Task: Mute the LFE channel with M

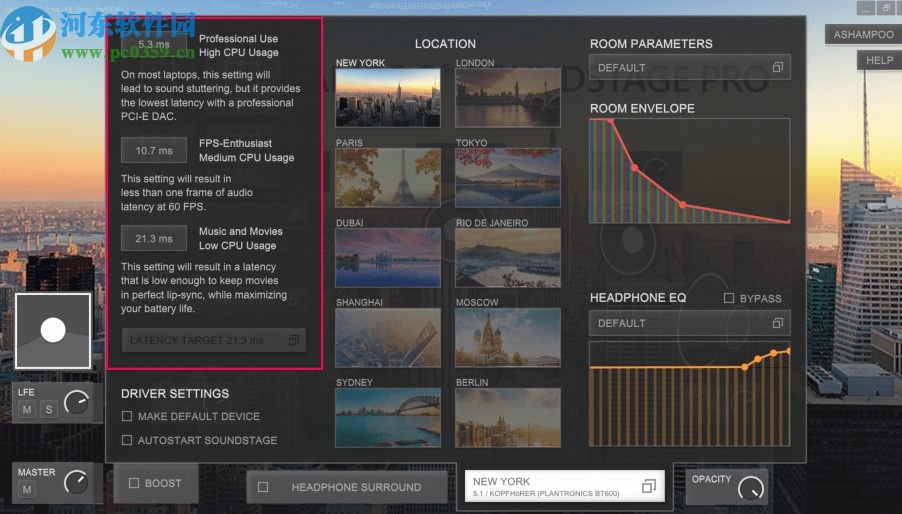Action: pyautogui.click(x=26, y=409)
